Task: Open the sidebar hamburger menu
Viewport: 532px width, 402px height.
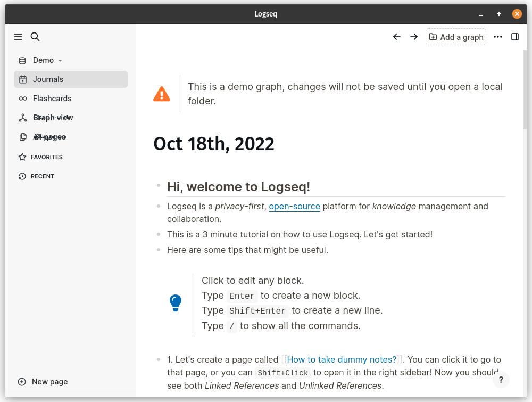Action: [18, 37]
